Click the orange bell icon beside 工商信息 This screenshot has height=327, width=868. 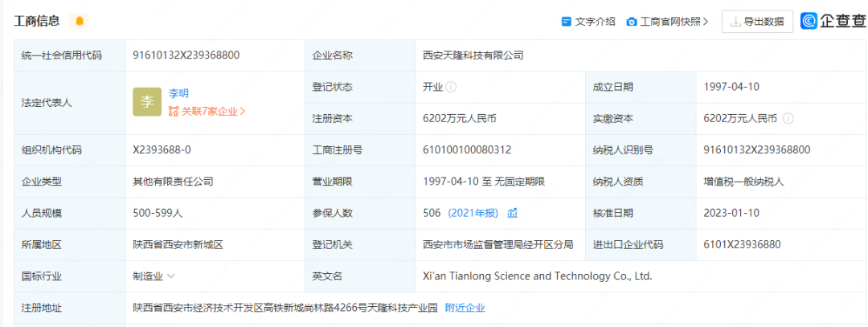[79, 21]
